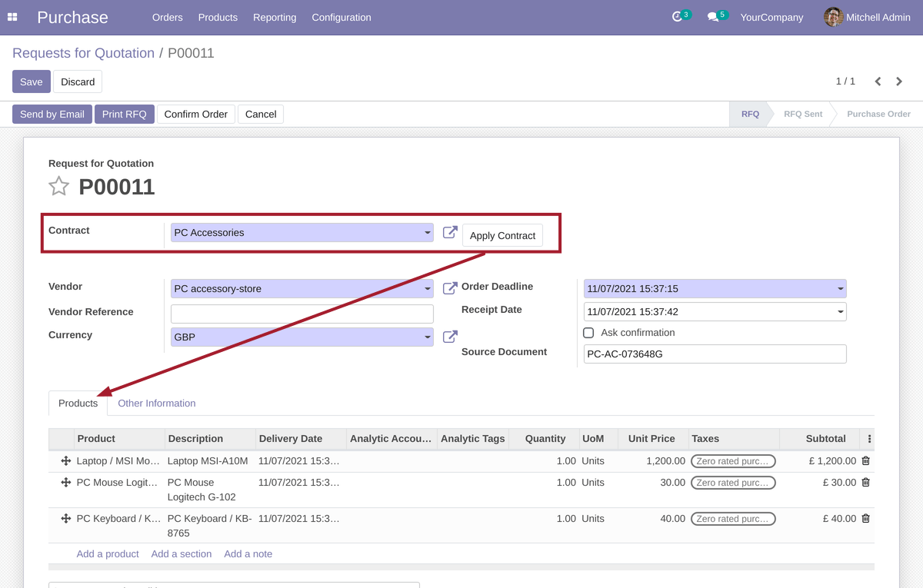Open the apps grid menu icon
The image size is (923, 588).
point(12,17)
